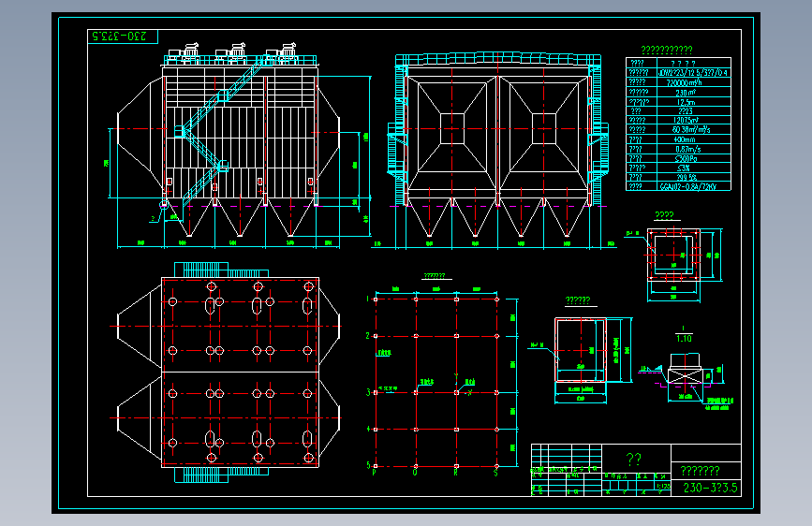Viewport: 812px width, 526px height.
Task: Click the 1:125 scale value in the title block
Action: (662, 486)
